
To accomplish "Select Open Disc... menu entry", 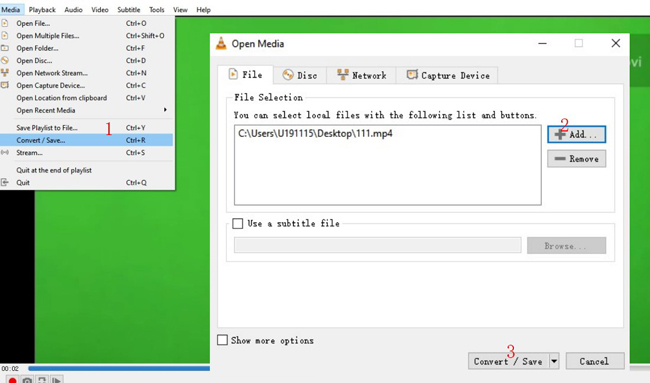I will 86,61.
